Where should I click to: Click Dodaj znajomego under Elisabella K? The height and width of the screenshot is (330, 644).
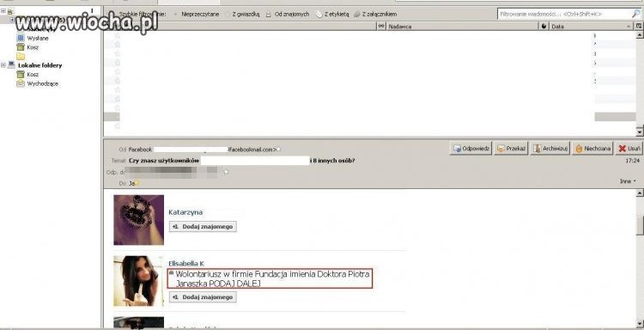203,297
